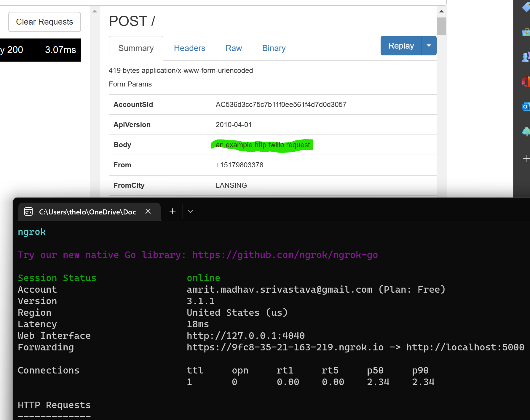The height and width of the screenshot is (420, 530).
Task: Open the Raw tab
Action: pyautogui.click(x=234, y=48)
